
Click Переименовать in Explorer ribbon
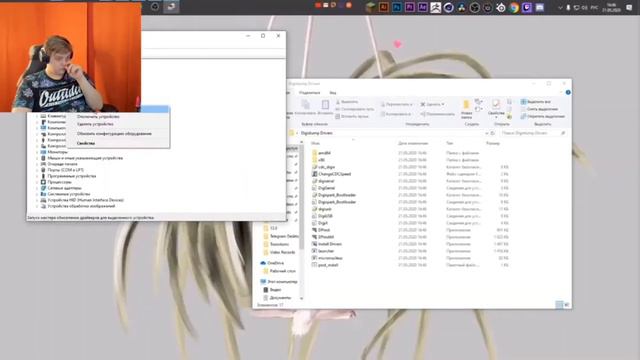coord(438,114)
